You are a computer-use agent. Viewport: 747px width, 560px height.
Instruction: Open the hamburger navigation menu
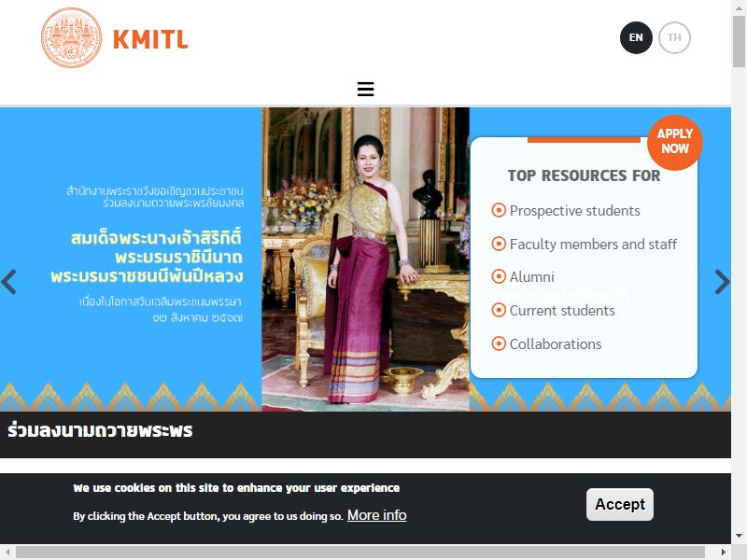[x=365, y=89]
